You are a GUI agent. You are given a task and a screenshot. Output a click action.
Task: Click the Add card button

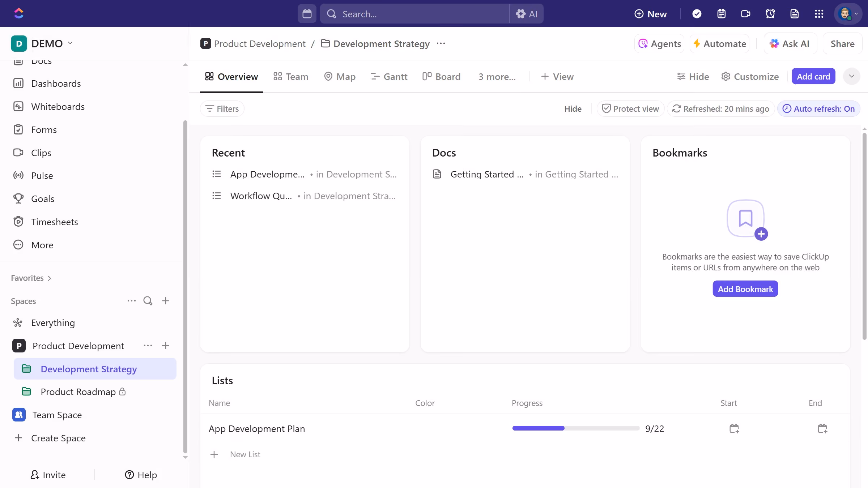(813, 76)
